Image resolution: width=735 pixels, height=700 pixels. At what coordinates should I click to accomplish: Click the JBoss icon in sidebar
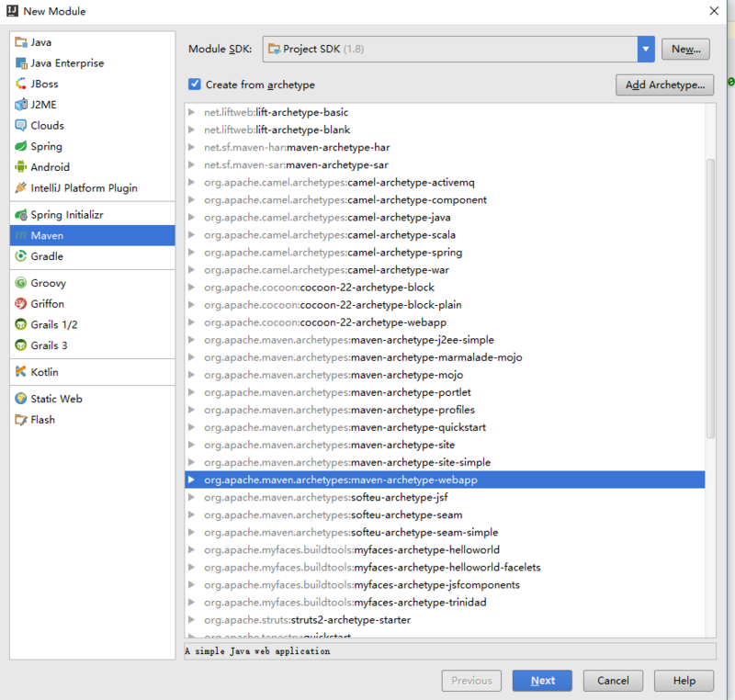coord(20,84)
